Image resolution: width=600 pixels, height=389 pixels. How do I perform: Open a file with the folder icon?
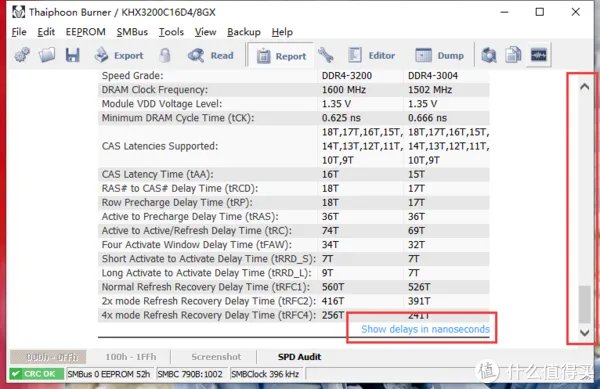coord(47,55)
